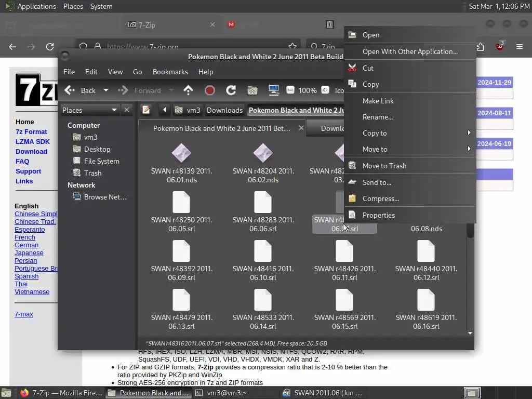
Task: Choose Move to Trash
Action: 410,166
